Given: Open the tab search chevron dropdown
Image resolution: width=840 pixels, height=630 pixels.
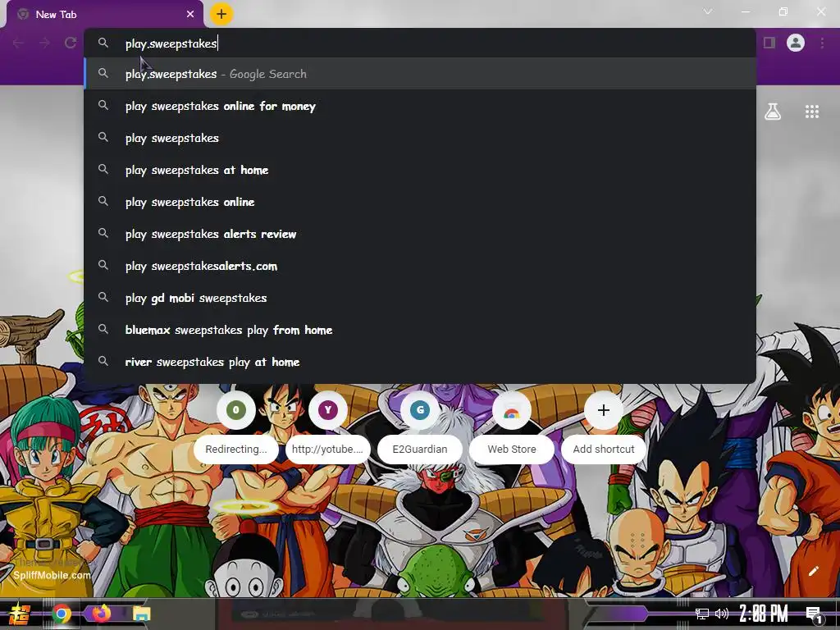Looking at the screenshot, I should tap(708, 11).
